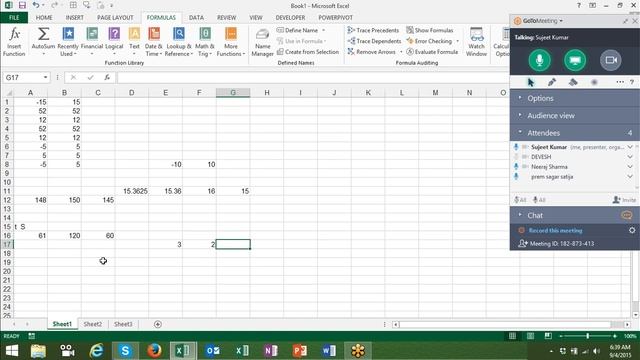Open the Define Name dropdown arrow
The image size is (640, 360).
[x=324, y=30]
